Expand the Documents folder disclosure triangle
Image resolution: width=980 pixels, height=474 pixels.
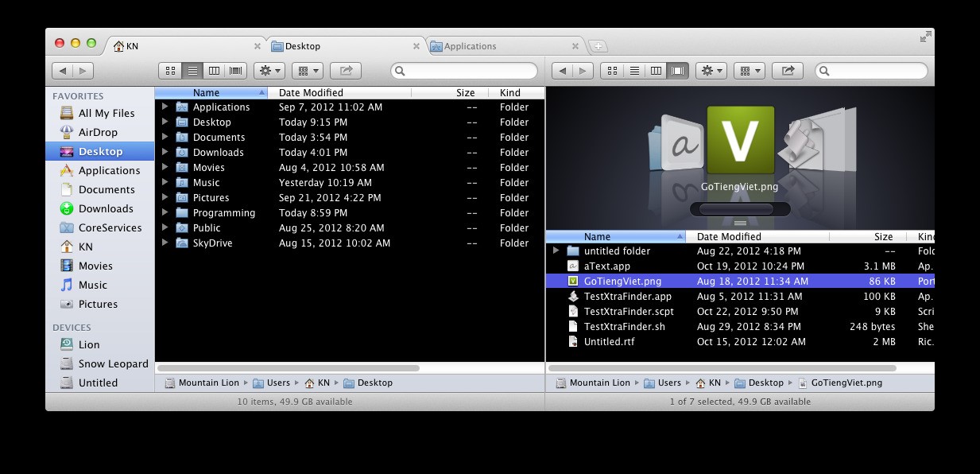165,137
